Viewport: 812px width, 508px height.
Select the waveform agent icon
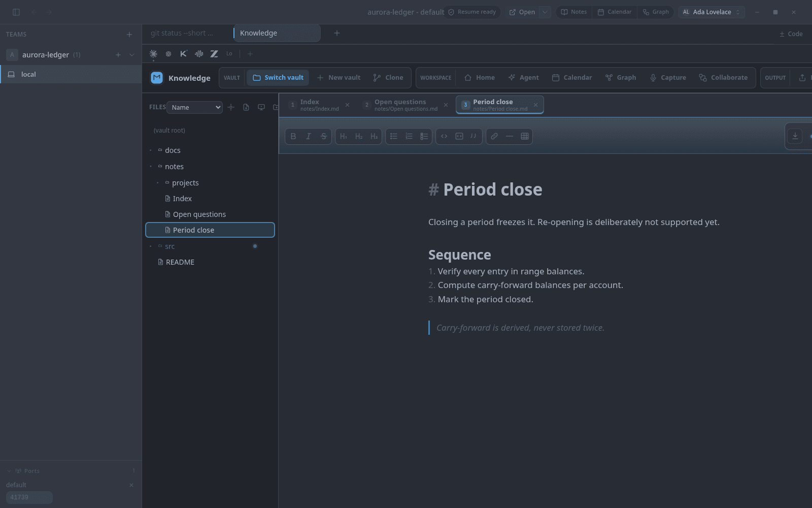199,54
